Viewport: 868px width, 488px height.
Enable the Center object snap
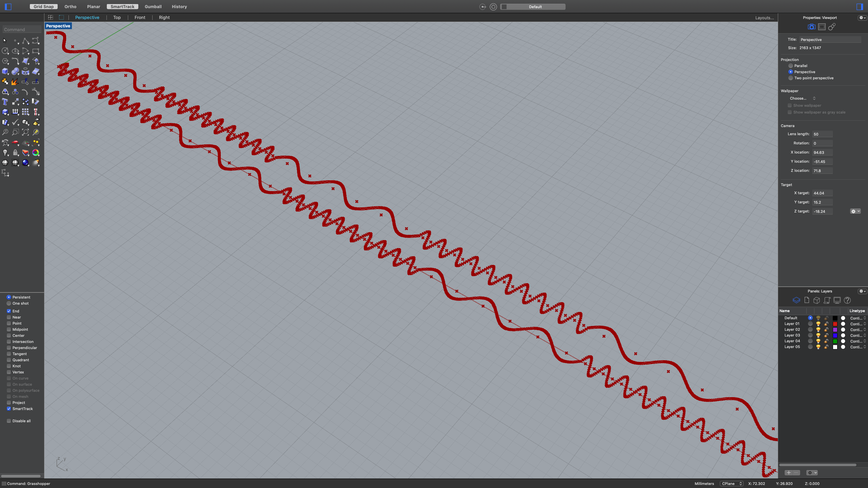coord(9,335)
